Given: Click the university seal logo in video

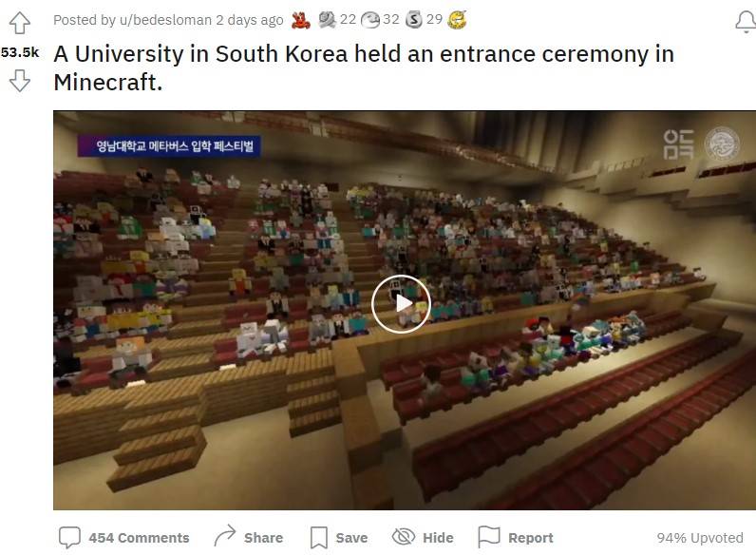Looking at the screenshot, I should (x=722, y=144).
